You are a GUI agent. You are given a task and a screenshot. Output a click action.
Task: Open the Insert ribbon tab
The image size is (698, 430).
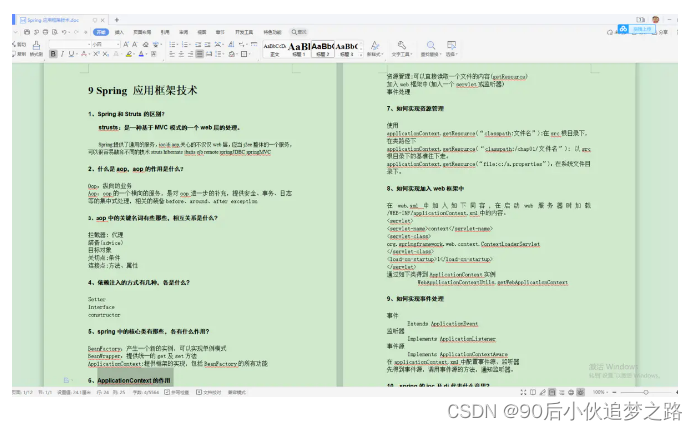(x=119, y=32)
